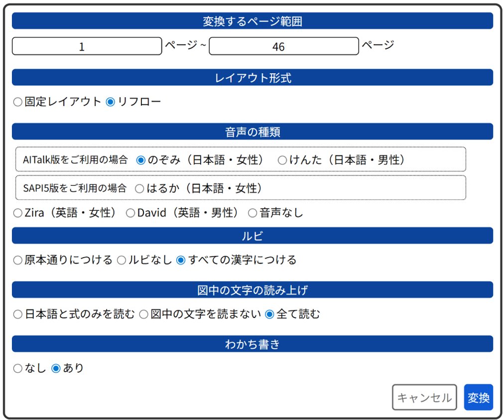The height and width of the screenshot is (420, 504).
Task: Choose the けんた Japanese male voice
Action: [282, 160]
